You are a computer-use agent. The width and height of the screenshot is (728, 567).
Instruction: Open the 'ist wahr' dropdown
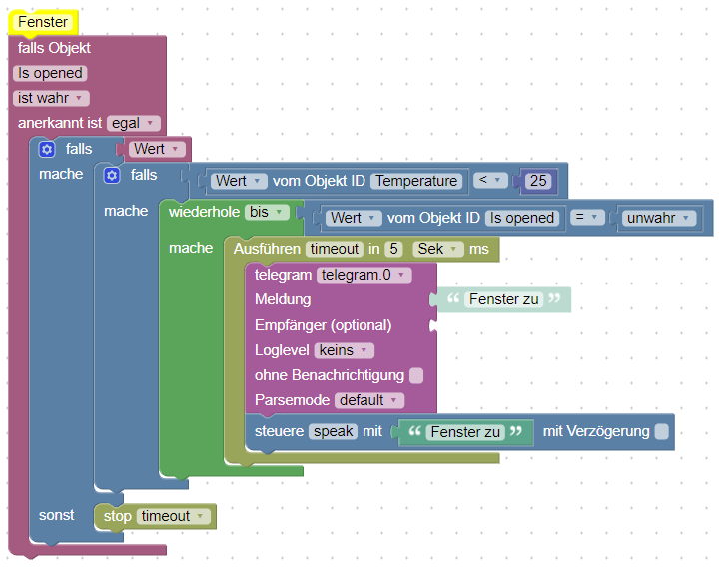tap(51, 98)
